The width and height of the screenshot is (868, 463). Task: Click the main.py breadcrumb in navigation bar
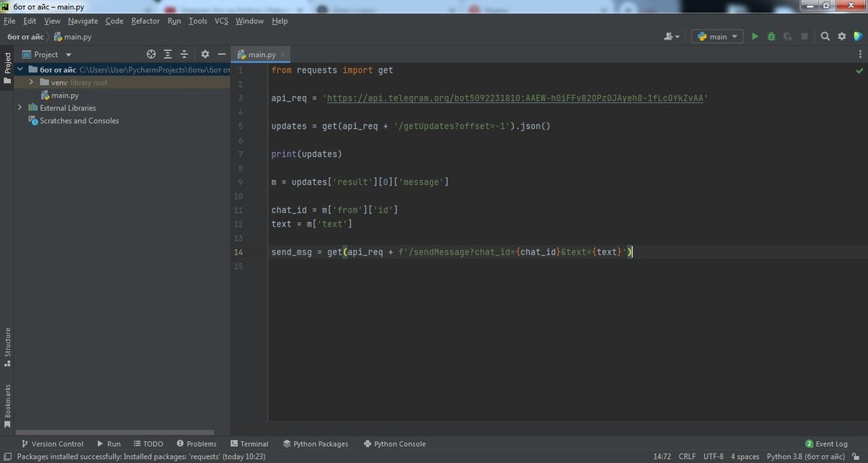(x=74, y=36)
